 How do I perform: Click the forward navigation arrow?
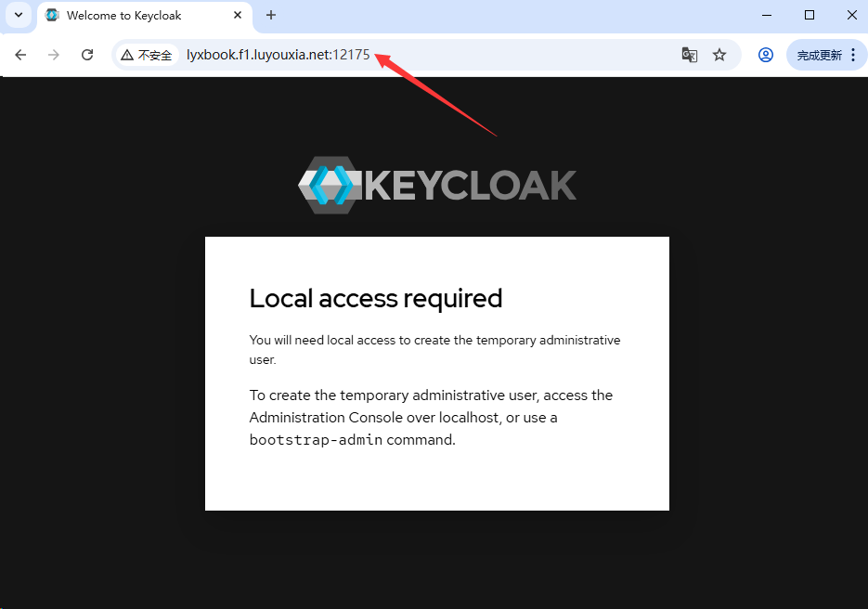click(x=54, y=55)
